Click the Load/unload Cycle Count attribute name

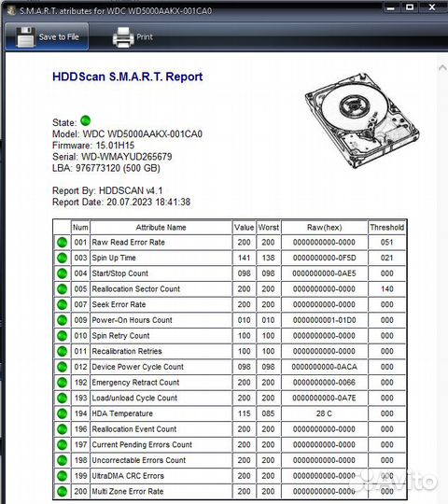134,398
